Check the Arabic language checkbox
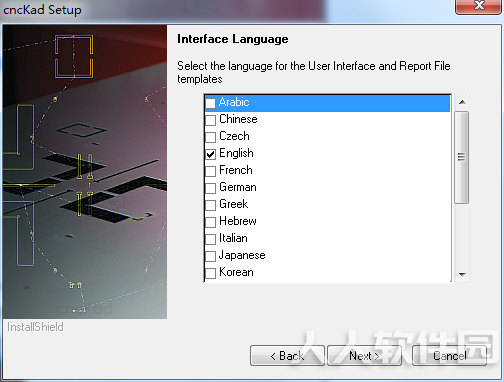504x382 pixels. click(211, 103)
